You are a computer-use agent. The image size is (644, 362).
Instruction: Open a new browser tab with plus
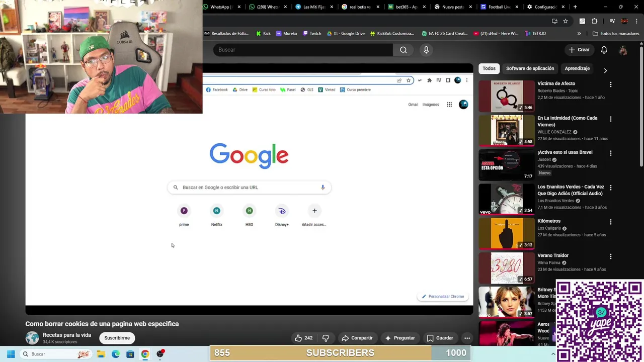(x=575, y=7)
